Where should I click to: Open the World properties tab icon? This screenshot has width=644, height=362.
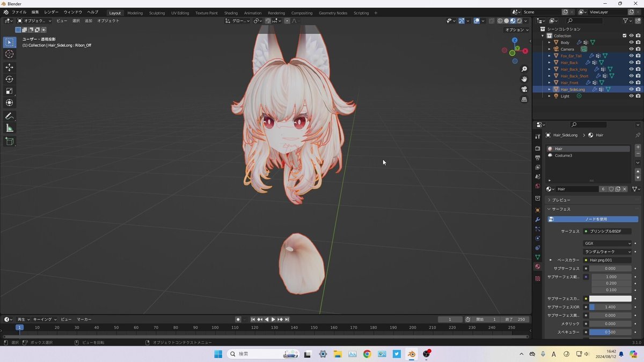(537, 186)
